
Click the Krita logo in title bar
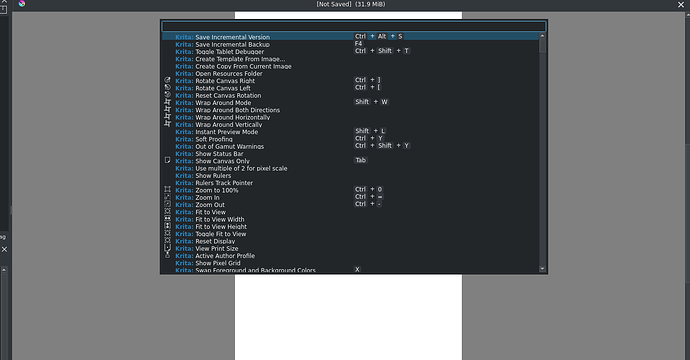(22, 4)
